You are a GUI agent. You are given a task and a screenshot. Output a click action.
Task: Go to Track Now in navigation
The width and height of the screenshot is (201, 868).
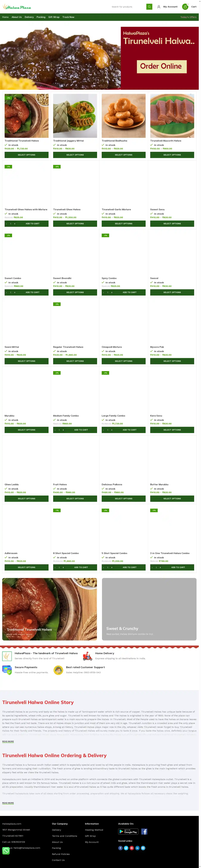(x=68, y=17)
